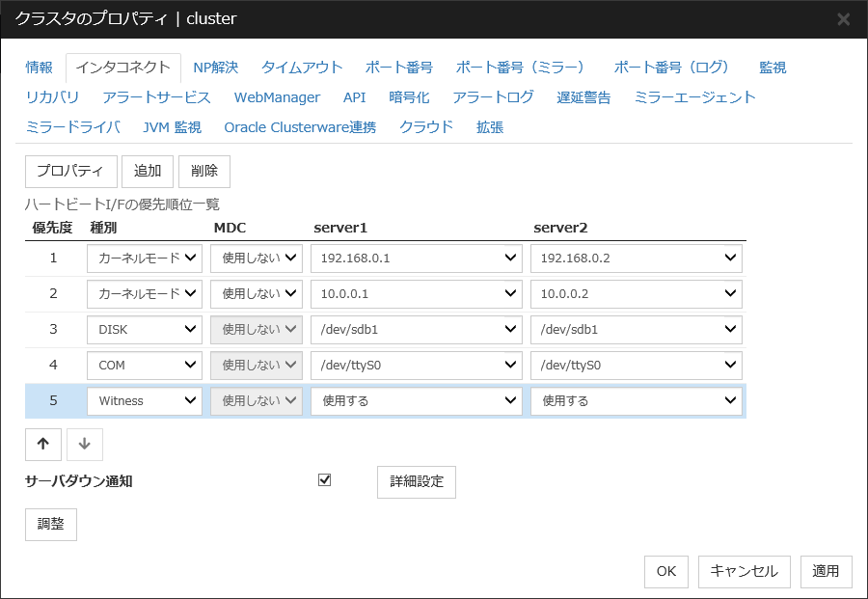Move selected heartbeat priority up with arrow

[42, 444]
